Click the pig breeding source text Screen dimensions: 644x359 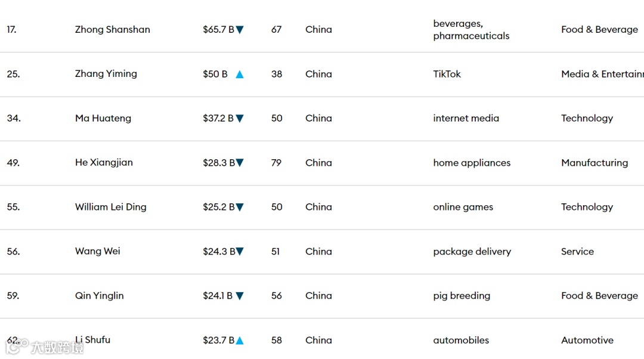coord(462,296)
